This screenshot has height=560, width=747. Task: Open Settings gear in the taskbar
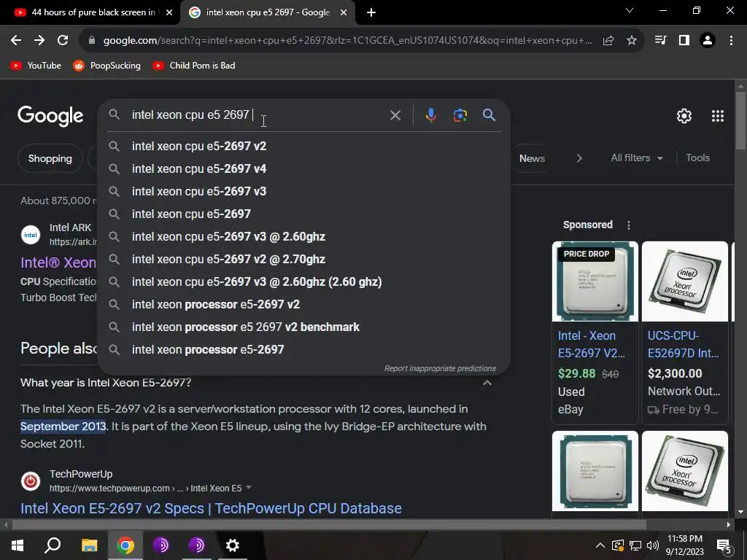233,545
